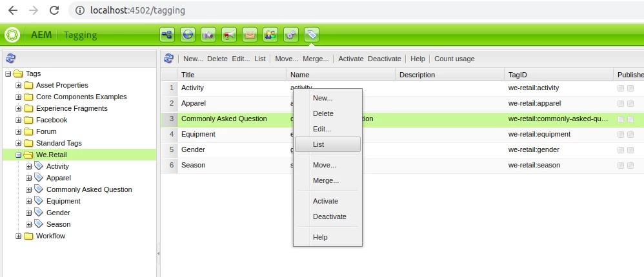The width and height of the screenshot is (644, 277).
Task: Sort by the TagID column header
Action: pos(558,75)
